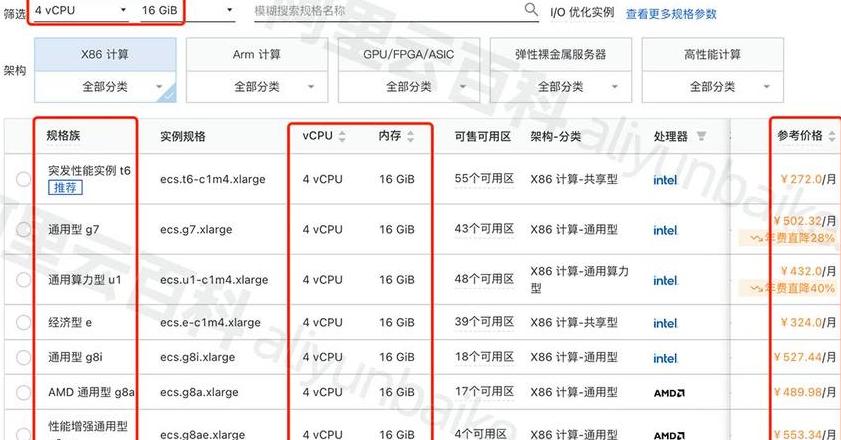Click Intel logo in ecs.e-c1m4.xlarge row

tap(665, 324)
